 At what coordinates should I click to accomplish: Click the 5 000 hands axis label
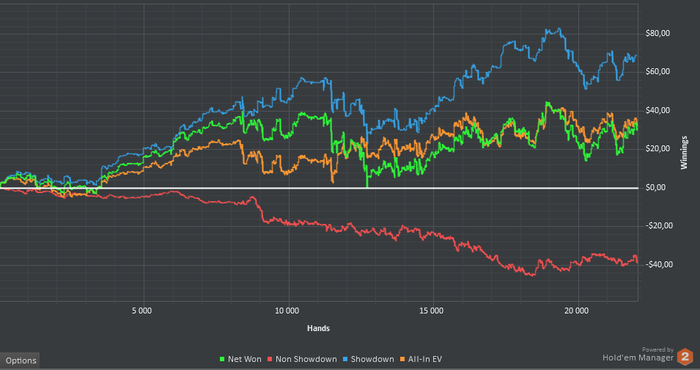[143, 311]
